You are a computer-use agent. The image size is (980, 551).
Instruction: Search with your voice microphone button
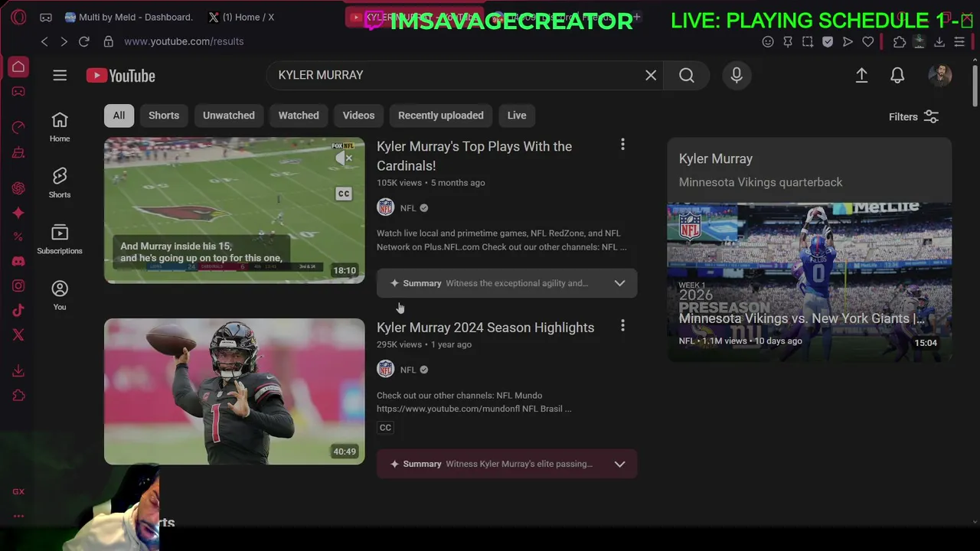(x=737, y=75)
